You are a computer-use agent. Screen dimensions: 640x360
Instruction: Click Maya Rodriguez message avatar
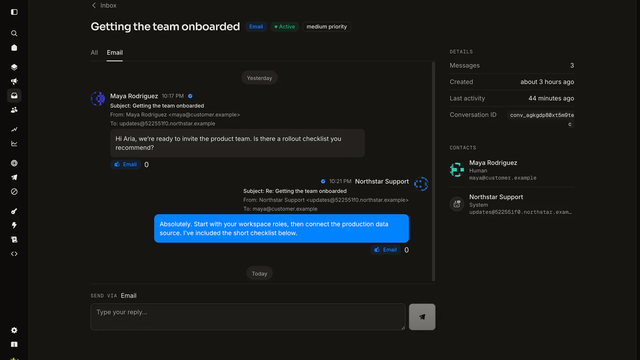(x=98, y=98)
